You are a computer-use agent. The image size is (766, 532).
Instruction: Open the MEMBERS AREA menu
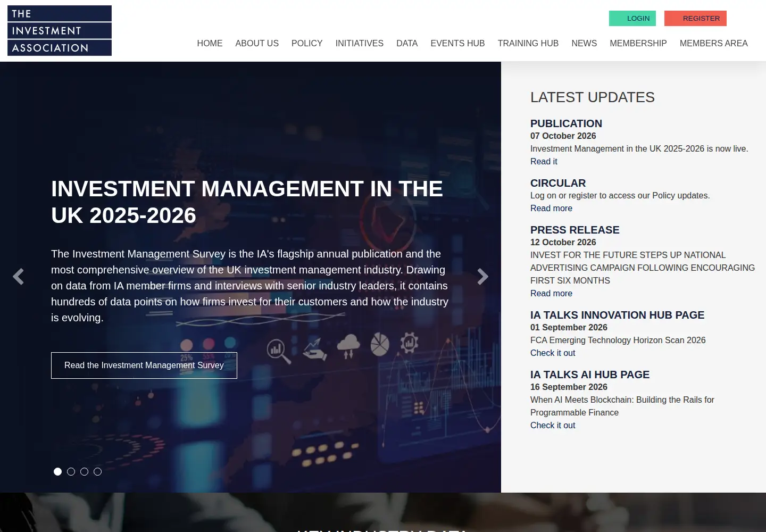coord(714,43)
